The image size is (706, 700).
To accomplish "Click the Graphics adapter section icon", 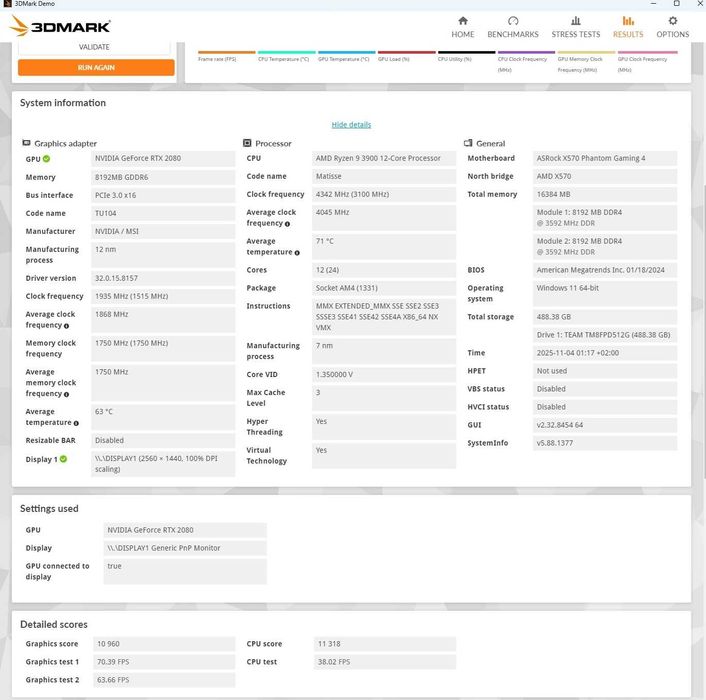I will [26, 143].
